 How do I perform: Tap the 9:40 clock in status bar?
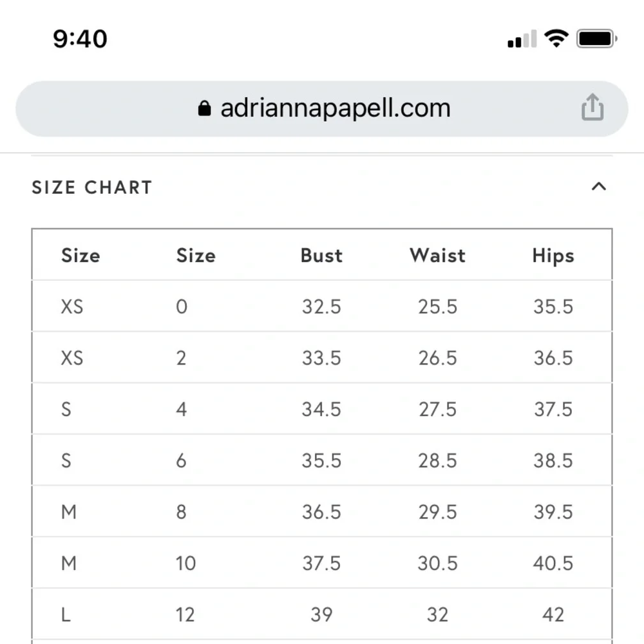(80, 39)
